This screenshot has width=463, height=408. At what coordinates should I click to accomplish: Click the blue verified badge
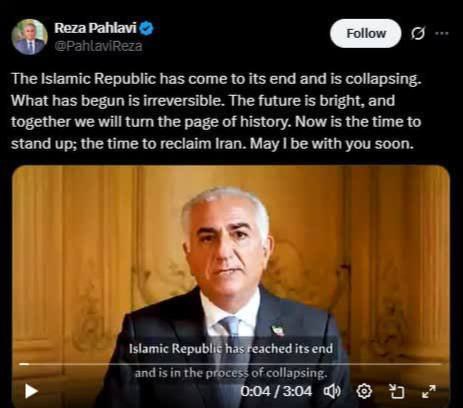tap(146, 28)
